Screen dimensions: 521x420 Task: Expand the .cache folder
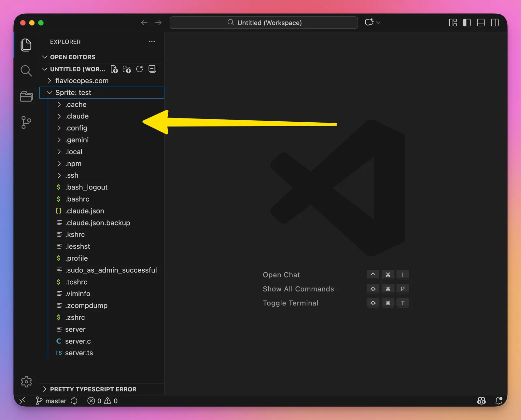(102, 104)
